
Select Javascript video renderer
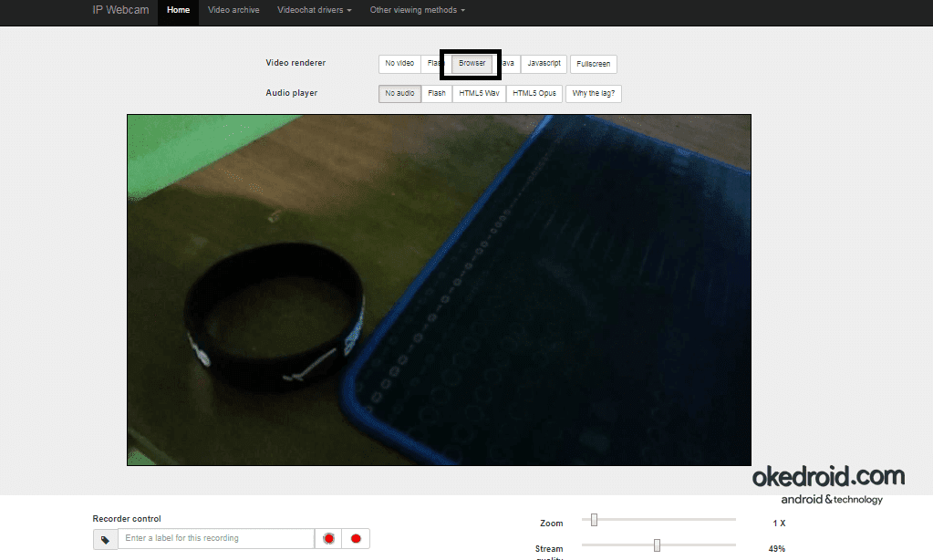(x=544, y=64)
